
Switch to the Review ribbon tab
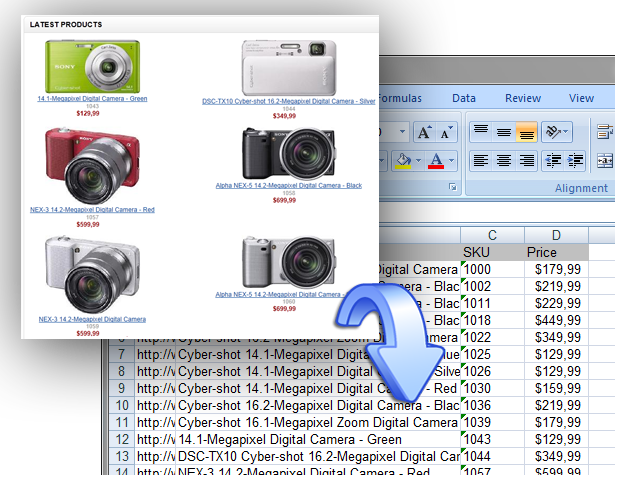click(523, 98)
